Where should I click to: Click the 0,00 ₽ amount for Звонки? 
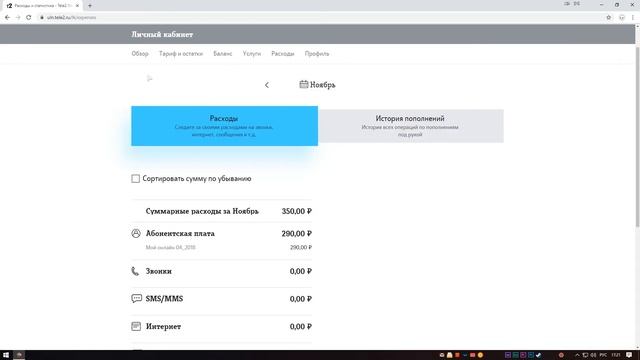300,271
